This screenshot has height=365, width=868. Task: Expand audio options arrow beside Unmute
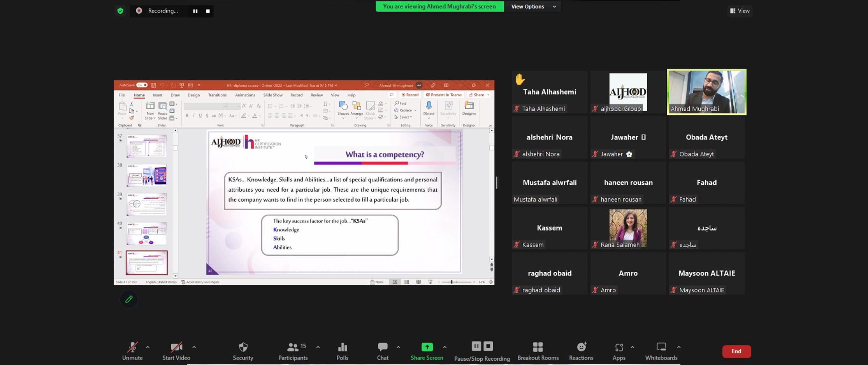(x=148, y=347)
